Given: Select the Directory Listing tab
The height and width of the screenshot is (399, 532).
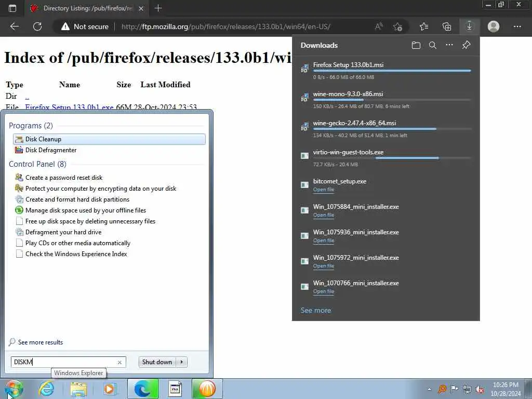Looking at the screenshot, I should tap(87, 8).
